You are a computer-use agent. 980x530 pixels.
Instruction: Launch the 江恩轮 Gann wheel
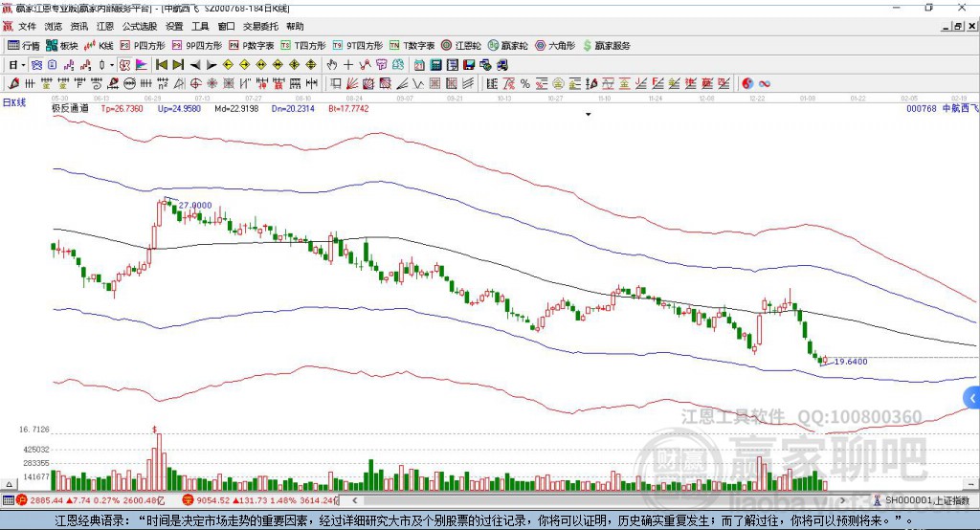tap(461, 46)
